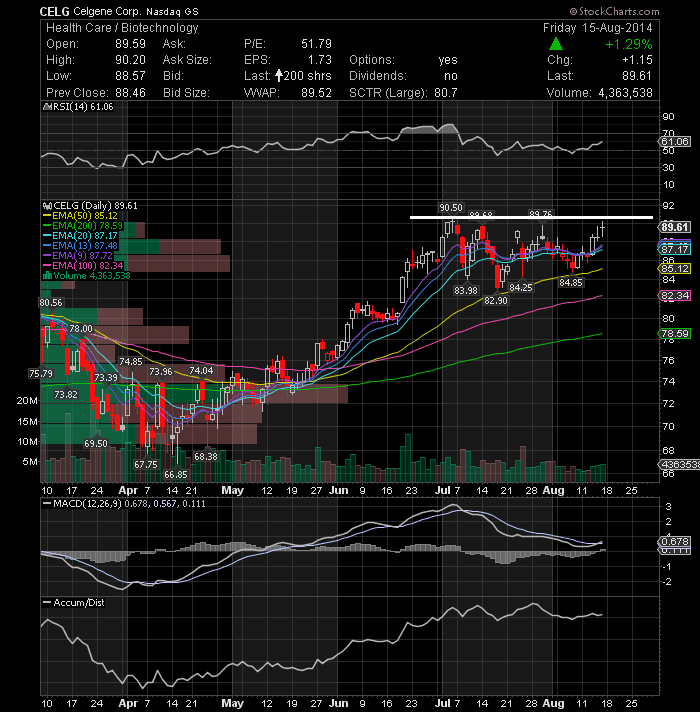
Task: Click the 68.38 low price annotation
Action: [206, 456]
